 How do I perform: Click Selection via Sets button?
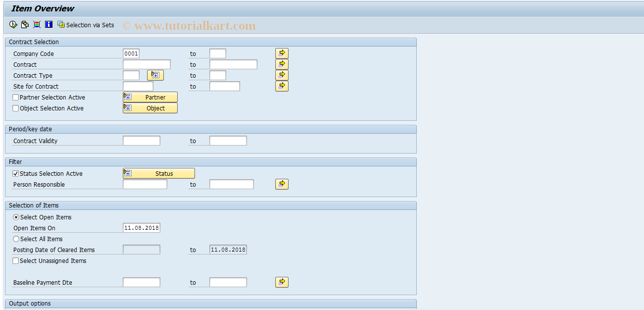pyautogui.click(x=86, y=25)
